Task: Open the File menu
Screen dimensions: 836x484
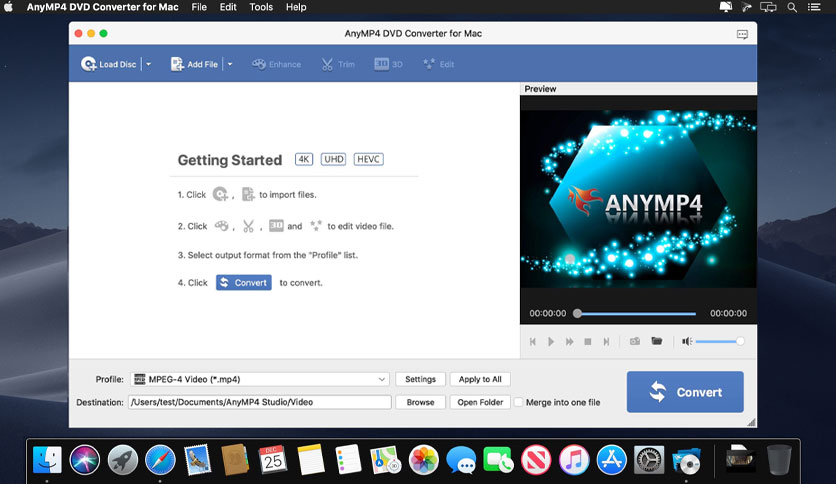Action: click(199, 7)
